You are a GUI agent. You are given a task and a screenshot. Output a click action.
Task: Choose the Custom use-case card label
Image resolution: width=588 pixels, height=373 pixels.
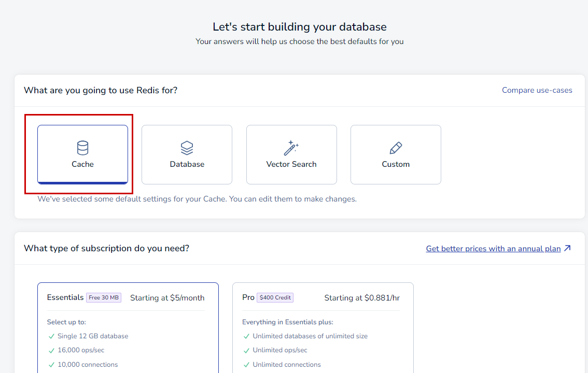pos(396,164)
